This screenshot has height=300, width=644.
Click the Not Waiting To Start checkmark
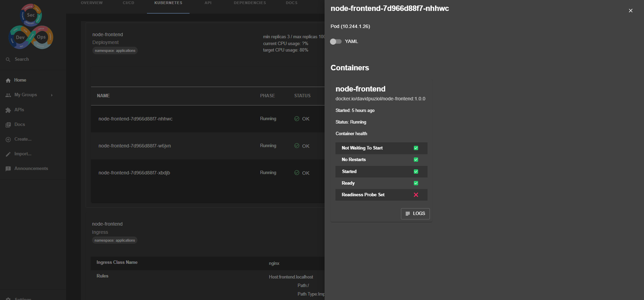pyautogui.click(x=416, y=148)
